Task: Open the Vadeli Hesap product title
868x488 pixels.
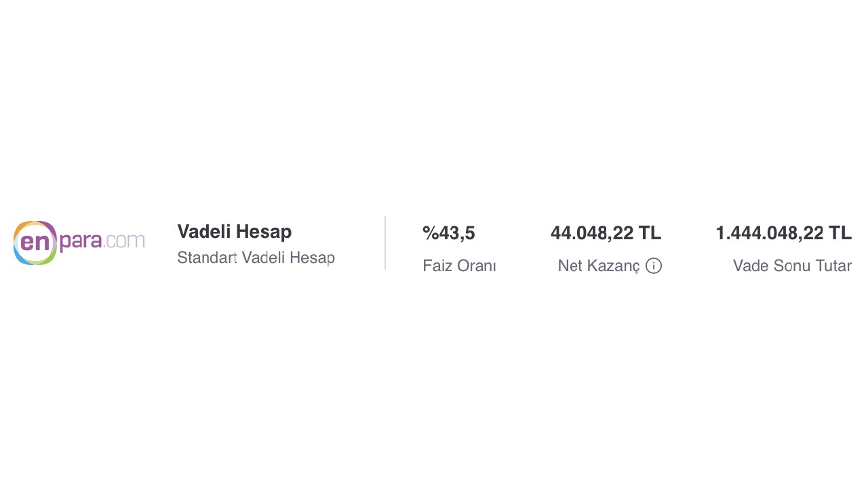Action: tap(234, 231)
